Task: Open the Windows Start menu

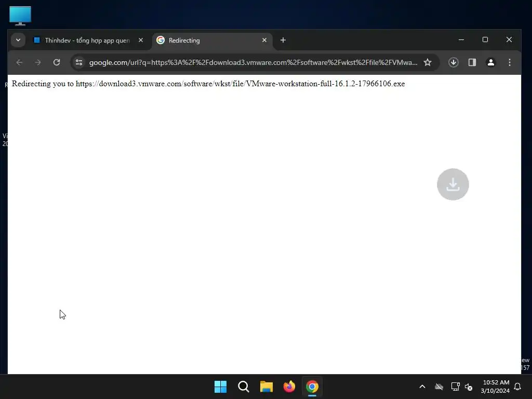Action: point(220,387)
